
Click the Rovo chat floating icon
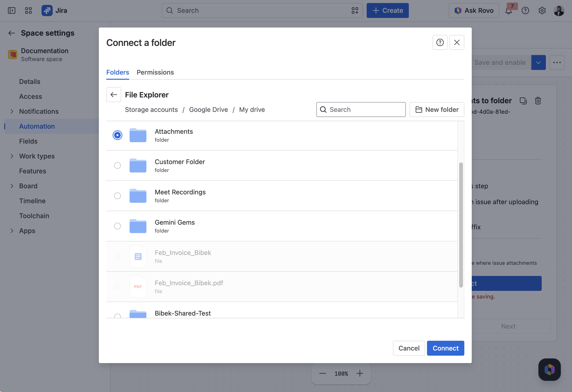click(549, 369)
